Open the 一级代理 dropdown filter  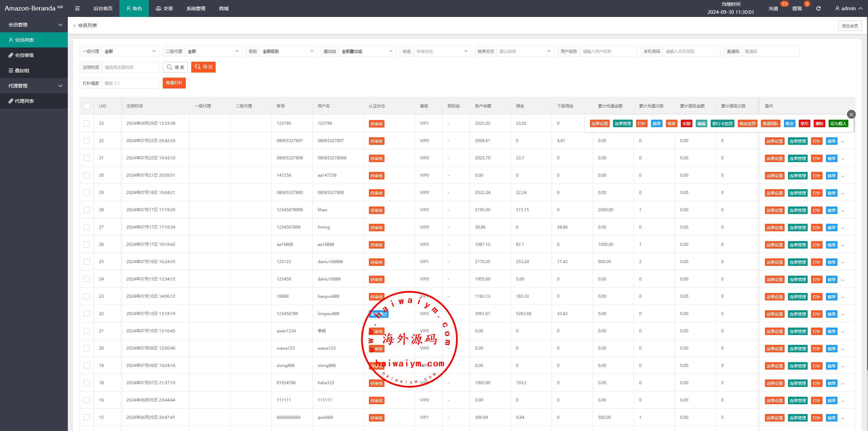pyautogui.click(x=130, y=51)
